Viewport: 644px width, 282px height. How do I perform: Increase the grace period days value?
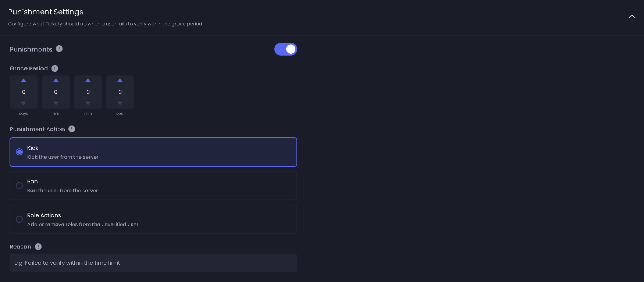tap(24, 80)
